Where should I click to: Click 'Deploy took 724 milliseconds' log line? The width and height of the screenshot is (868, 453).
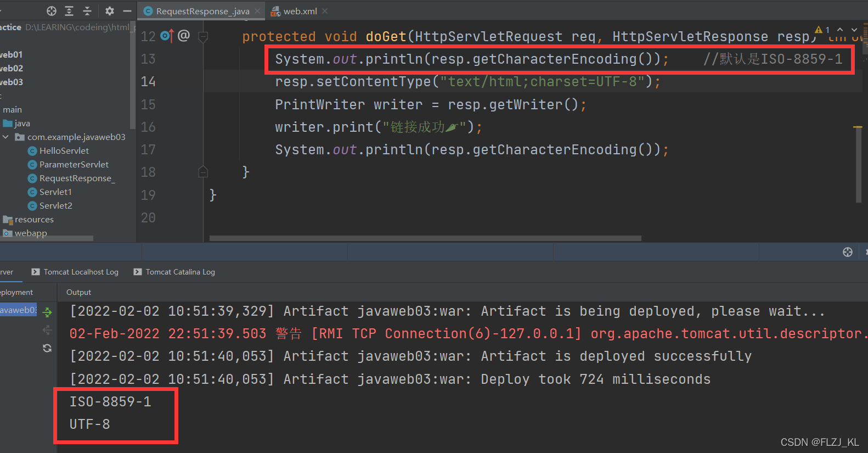390,379
